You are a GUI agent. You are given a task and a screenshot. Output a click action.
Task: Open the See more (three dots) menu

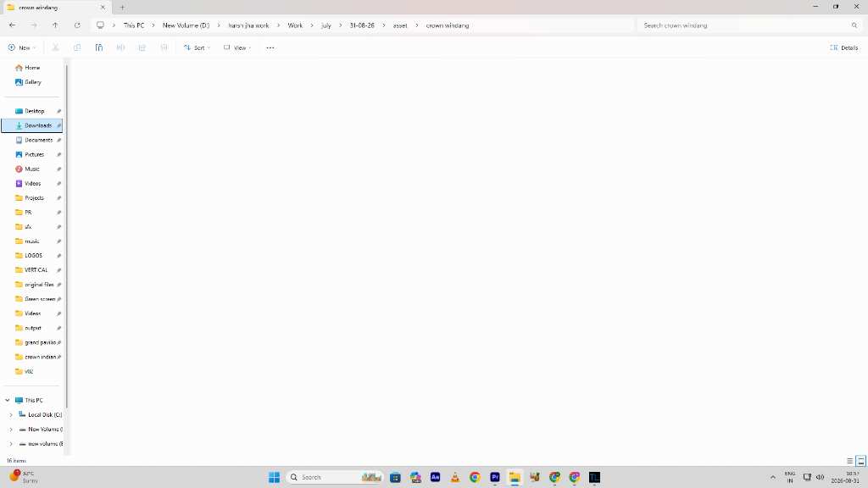[270, 47]
